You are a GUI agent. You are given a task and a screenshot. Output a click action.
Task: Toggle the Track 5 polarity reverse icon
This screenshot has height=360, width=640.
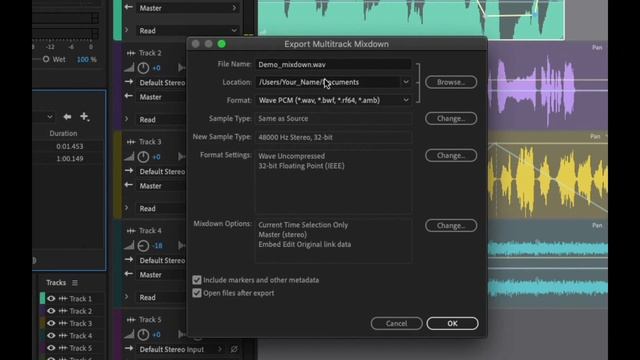[234, 349]
